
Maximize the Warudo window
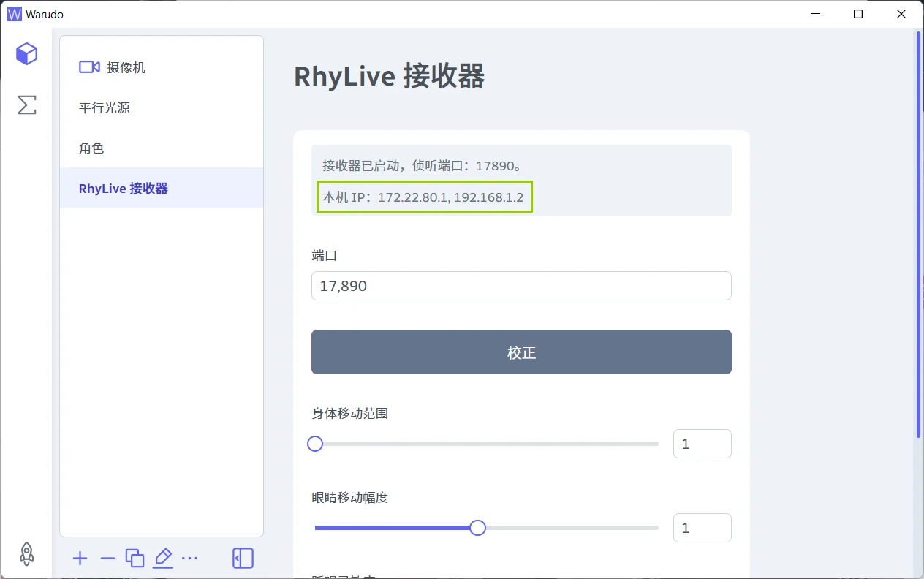(x=858, y=14)
